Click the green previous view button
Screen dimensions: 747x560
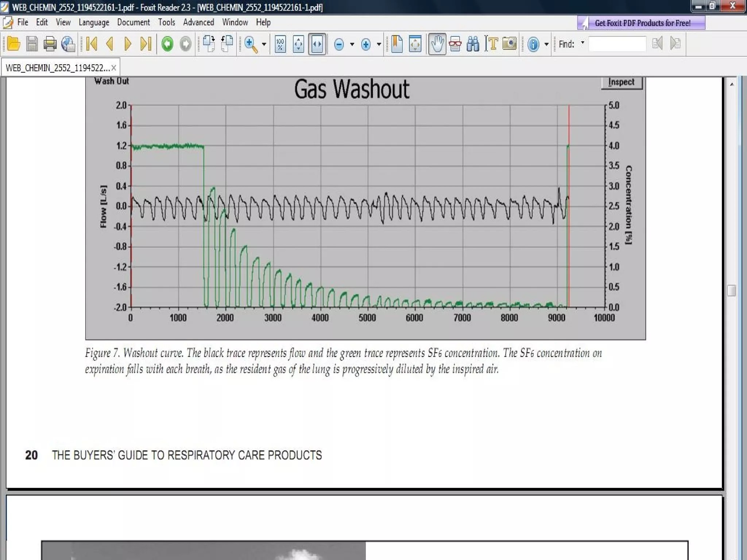point(167,44)
